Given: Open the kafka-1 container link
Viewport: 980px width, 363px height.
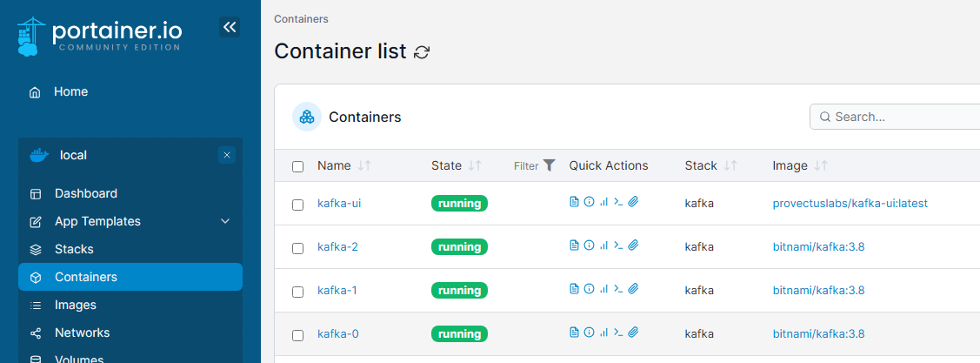Looking at the screenshot, I should [337, 291].
